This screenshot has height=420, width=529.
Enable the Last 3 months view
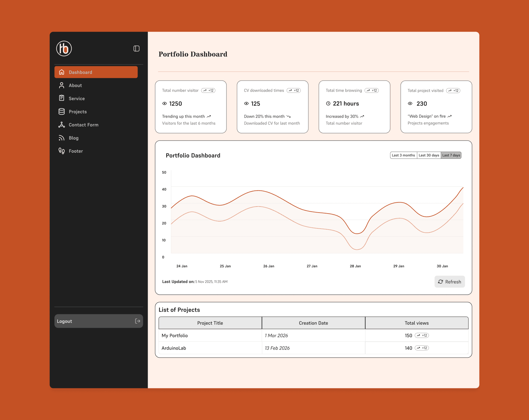[403, 155]
